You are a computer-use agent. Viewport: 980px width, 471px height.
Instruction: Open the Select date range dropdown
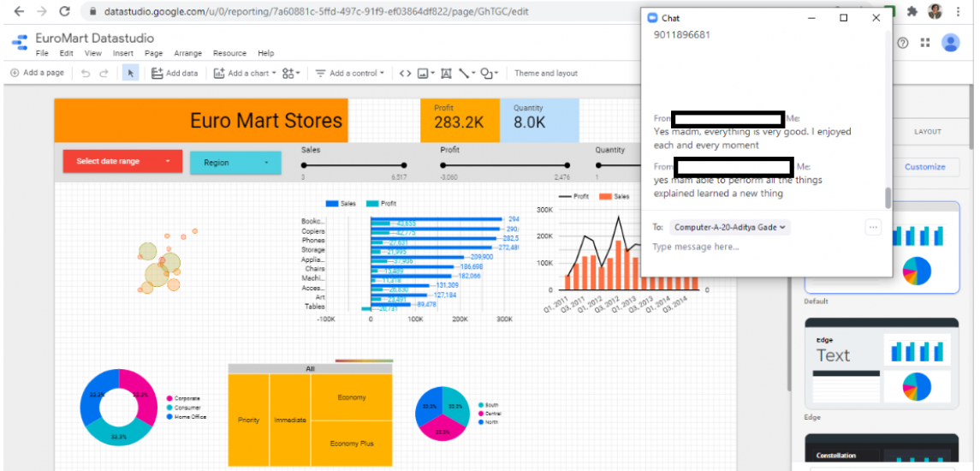(122, 161)
